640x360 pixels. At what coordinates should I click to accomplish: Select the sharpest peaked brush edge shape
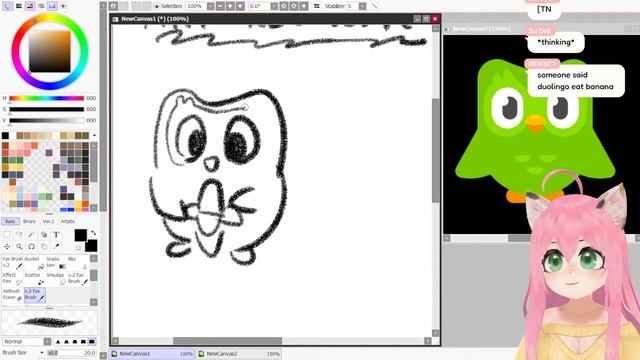click(58, 342)
